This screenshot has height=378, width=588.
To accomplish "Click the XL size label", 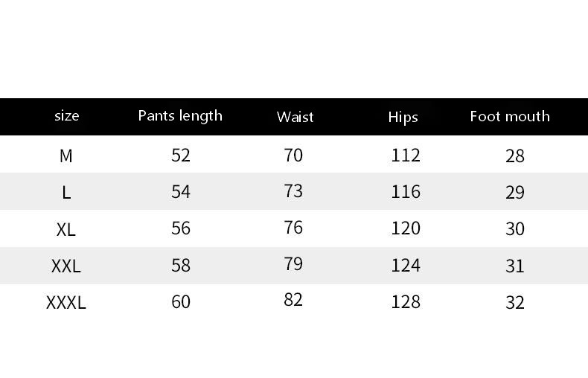I will [x=66, y=229].
